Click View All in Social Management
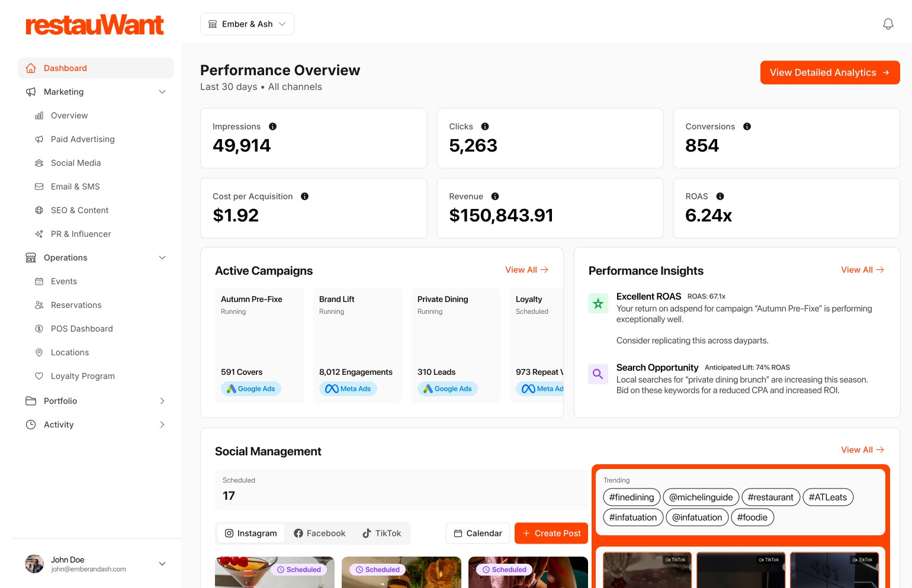 click(862, 450)
